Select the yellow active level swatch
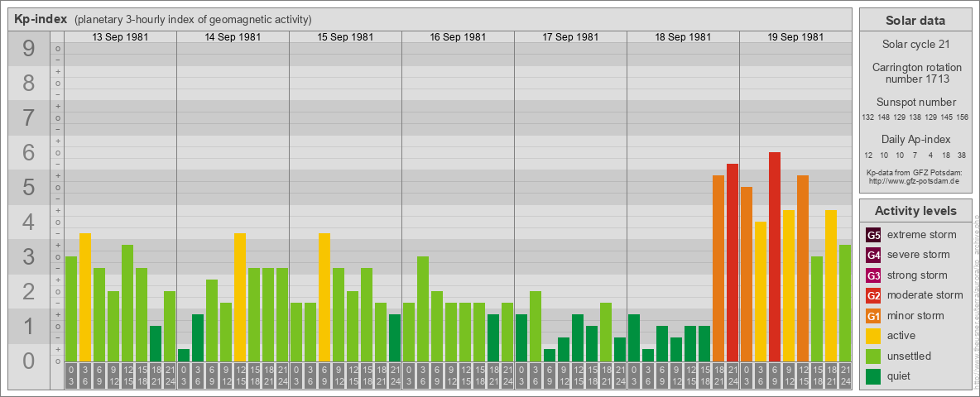This screenshot has height=397, width=980. [873, 336]
